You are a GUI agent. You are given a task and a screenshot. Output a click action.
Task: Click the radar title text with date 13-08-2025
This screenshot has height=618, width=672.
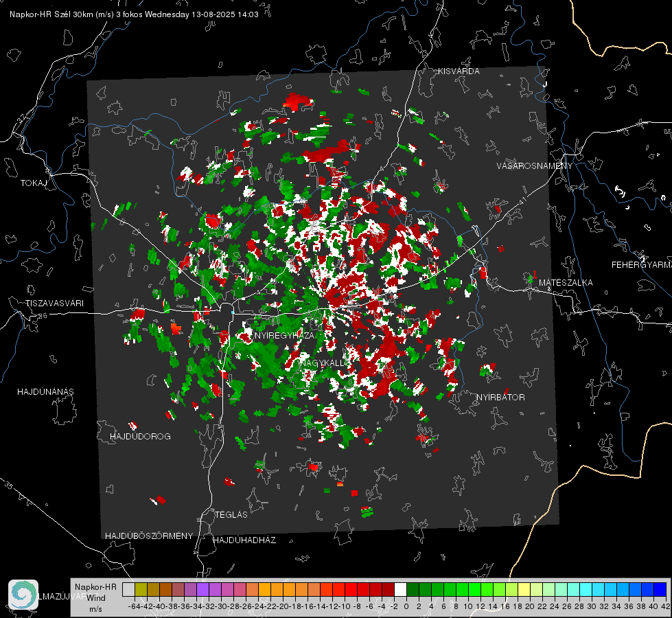coord(134,14)
